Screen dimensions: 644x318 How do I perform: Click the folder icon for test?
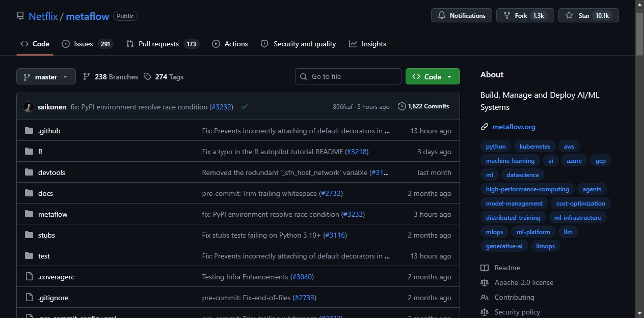pyautogui.click(x=29, y=256)
